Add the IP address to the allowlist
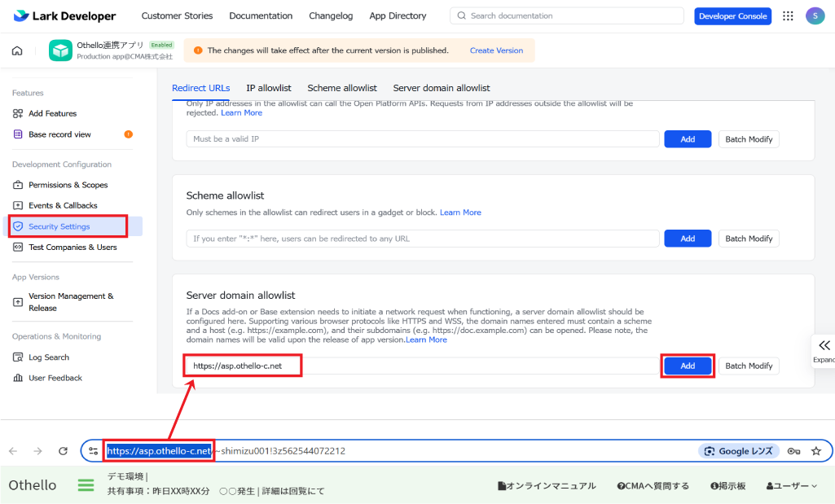The image size is (835, 504). (688, 139)
